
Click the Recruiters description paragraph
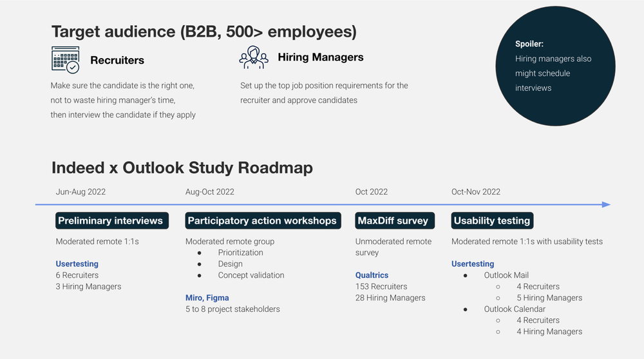123,100
